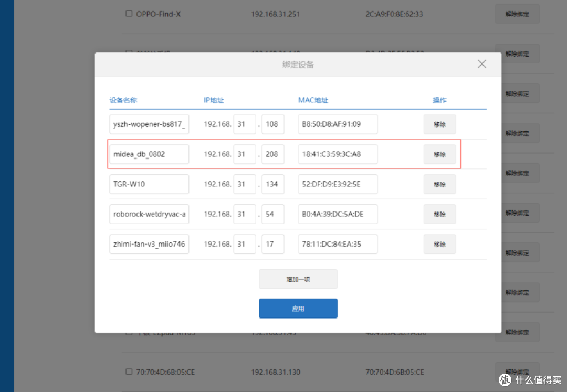Viewport: 567px width, 392px height.
Task: Tick the OPPO-Find-X checkbox in background list
Action: click(129, 14)
